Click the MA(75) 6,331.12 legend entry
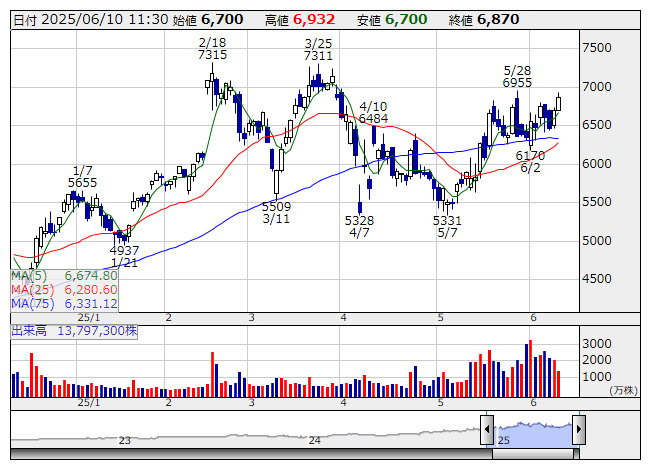Screen dimensions: 653x470 [64, 303]
